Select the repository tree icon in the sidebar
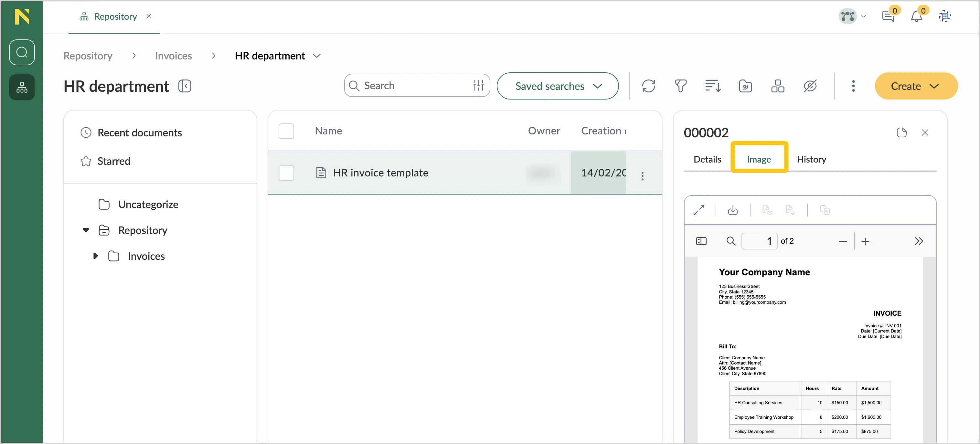This screenshot has width=980, height=444. click(x=22, y=88)
